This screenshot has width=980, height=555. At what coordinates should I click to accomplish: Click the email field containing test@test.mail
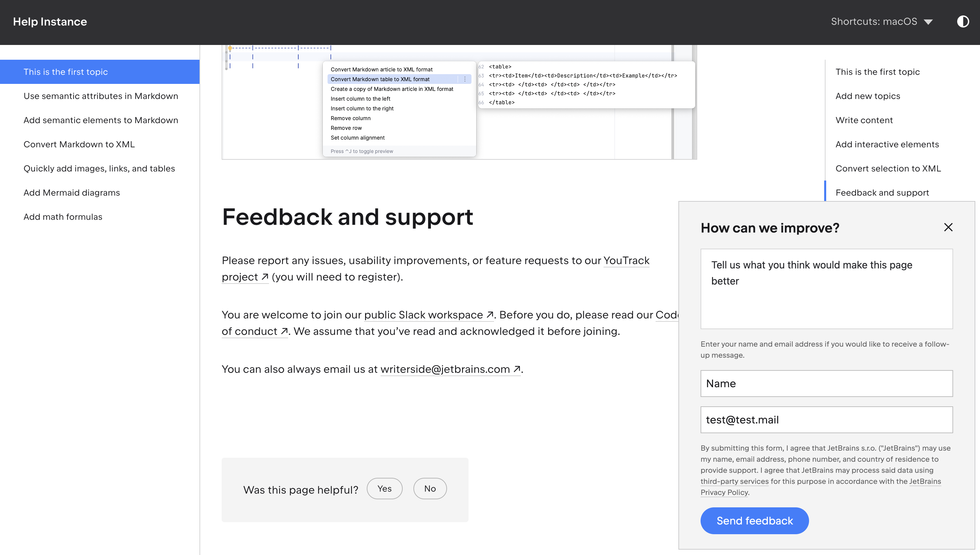pyautogui.click(x=826, y=420)
